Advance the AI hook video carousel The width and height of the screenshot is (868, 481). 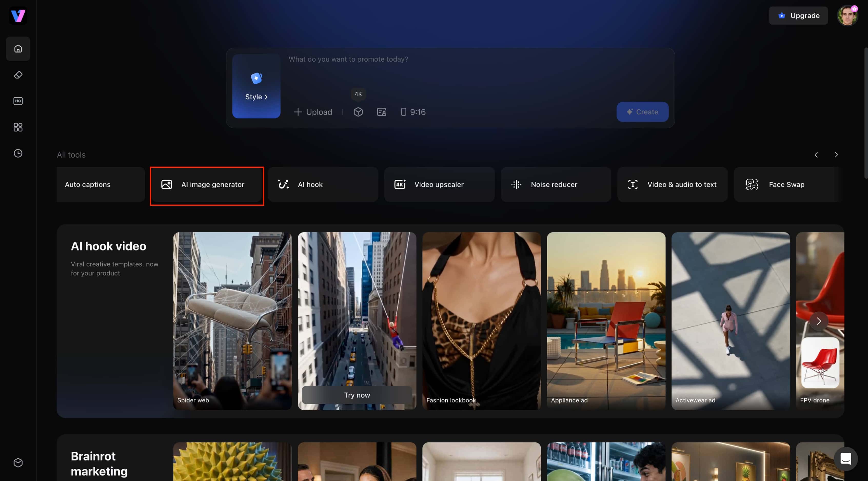(x=819, y=321)
